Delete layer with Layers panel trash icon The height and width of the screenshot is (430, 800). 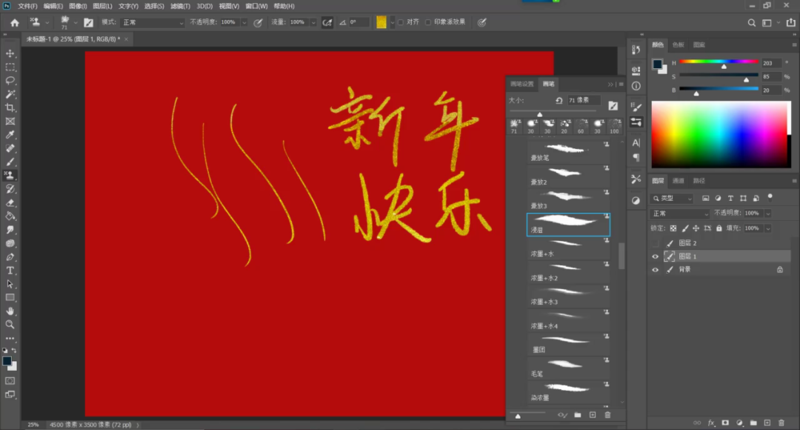(781, 423)
